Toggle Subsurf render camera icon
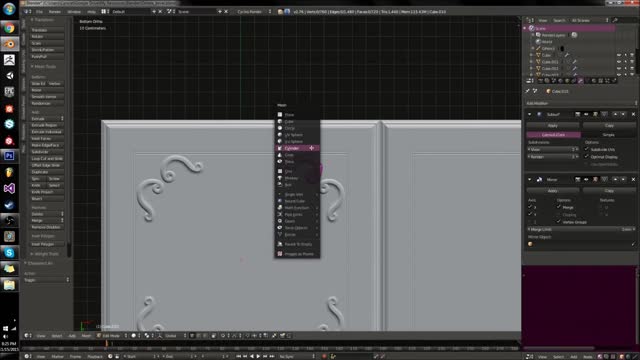The height and width of the screenshot is (360, 640). point(578,114)
